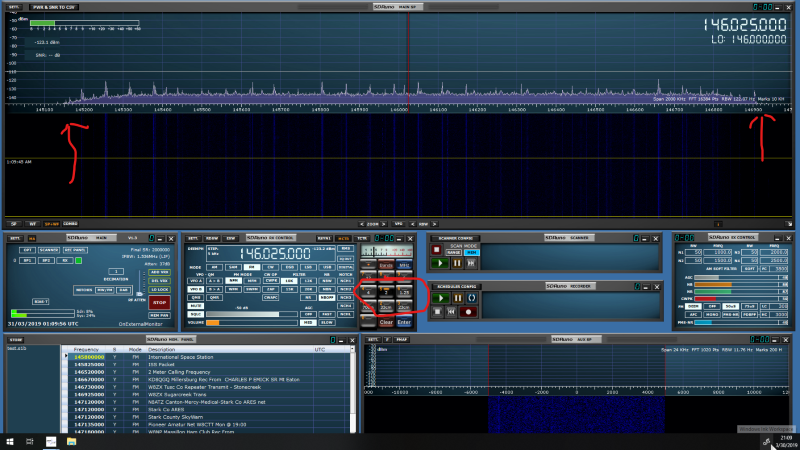Select 2 Meter Calling Frequency row

pos(209,372)
